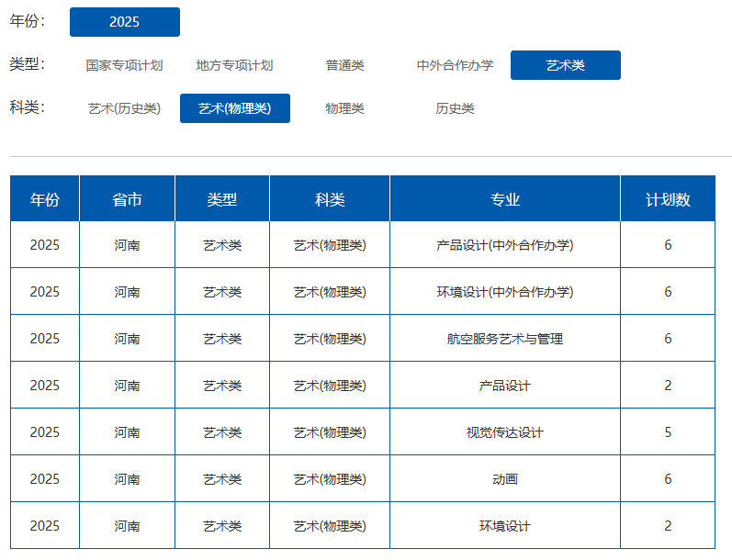Click 艺术(物理类) cell in the 航空服务艺术与管理 row
732x560 pixels.
(330, 339)
